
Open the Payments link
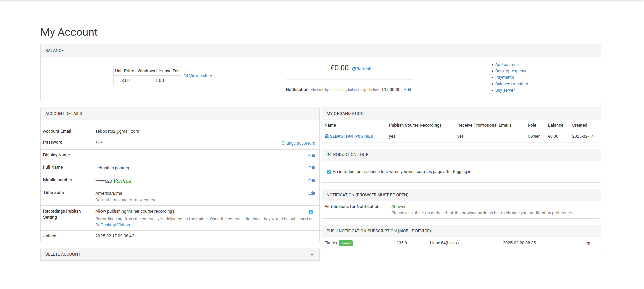pyautogui.click(x=504, y=77)
